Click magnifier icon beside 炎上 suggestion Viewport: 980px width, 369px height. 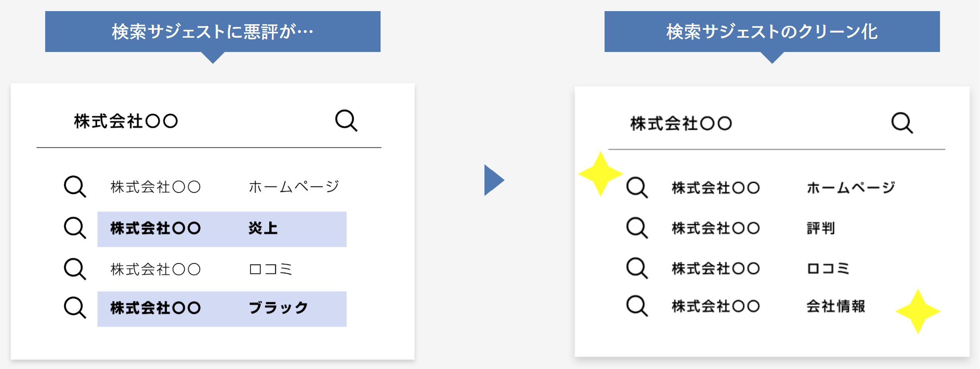[75, 228]
